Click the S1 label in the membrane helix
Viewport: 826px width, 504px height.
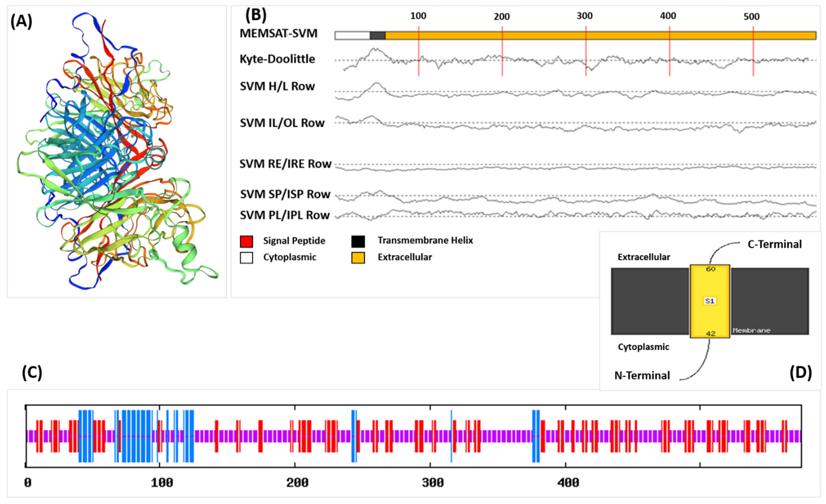pyautogui.click(x=710, y=301)
